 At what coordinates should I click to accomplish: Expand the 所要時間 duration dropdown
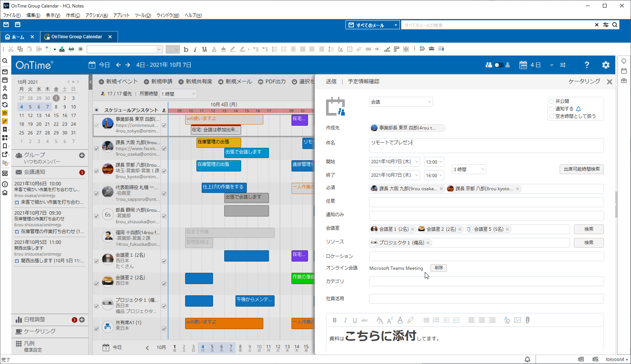click(x=178, y=93)
